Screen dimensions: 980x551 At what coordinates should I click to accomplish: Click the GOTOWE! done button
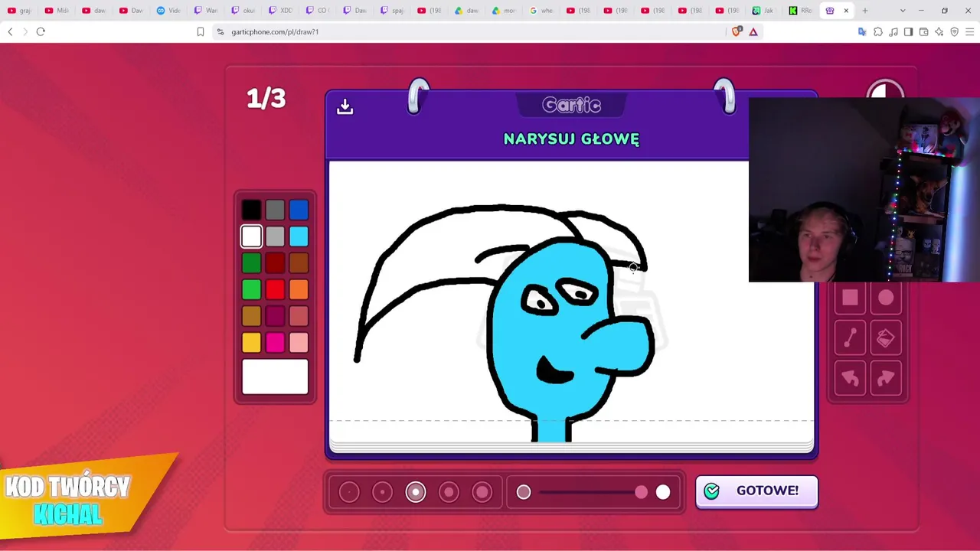click(756, 491)
